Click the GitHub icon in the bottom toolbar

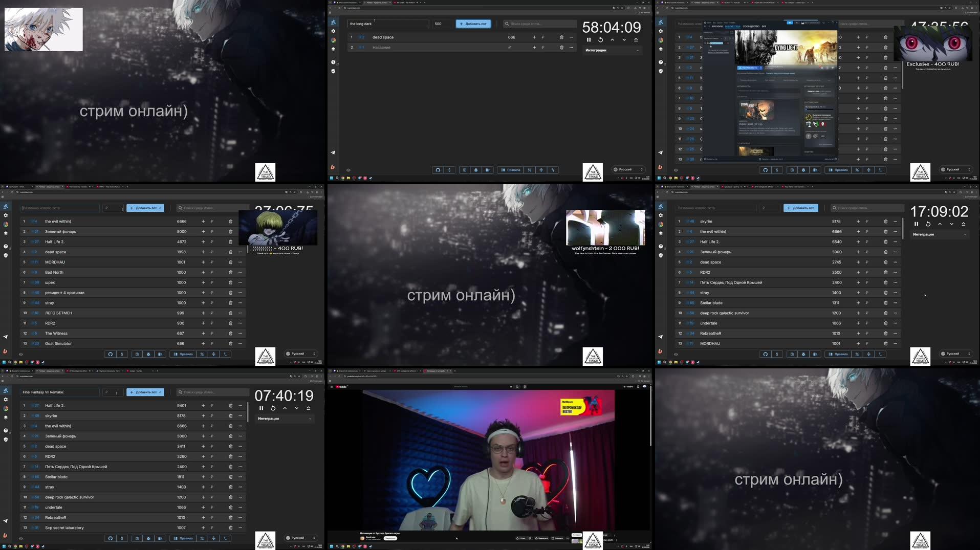pyautogui.click(x=438, y=170)
